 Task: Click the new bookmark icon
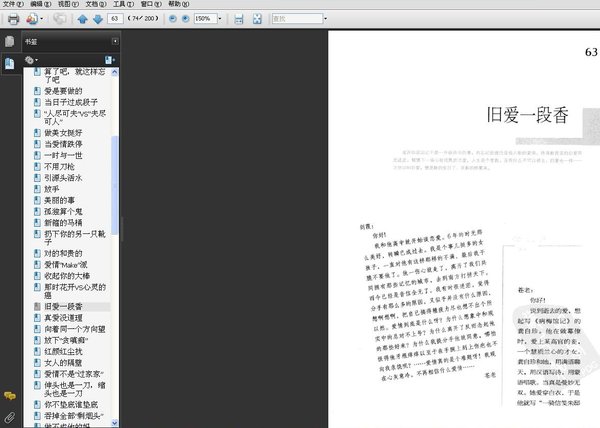[109, 60]
